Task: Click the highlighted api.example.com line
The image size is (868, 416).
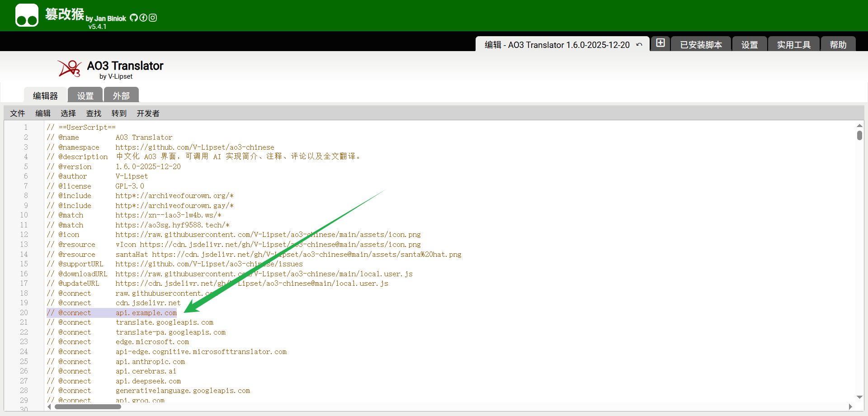Action: tap(146, 313)
